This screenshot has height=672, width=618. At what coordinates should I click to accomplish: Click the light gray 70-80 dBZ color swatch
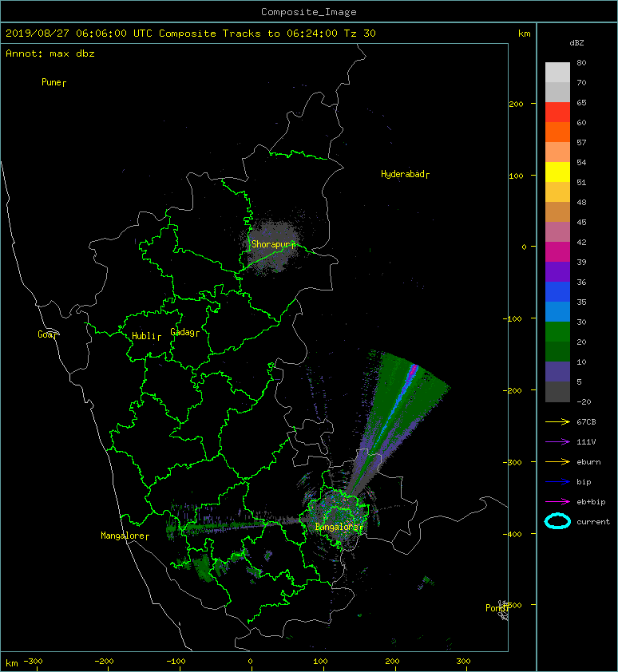tap(557, 73)
